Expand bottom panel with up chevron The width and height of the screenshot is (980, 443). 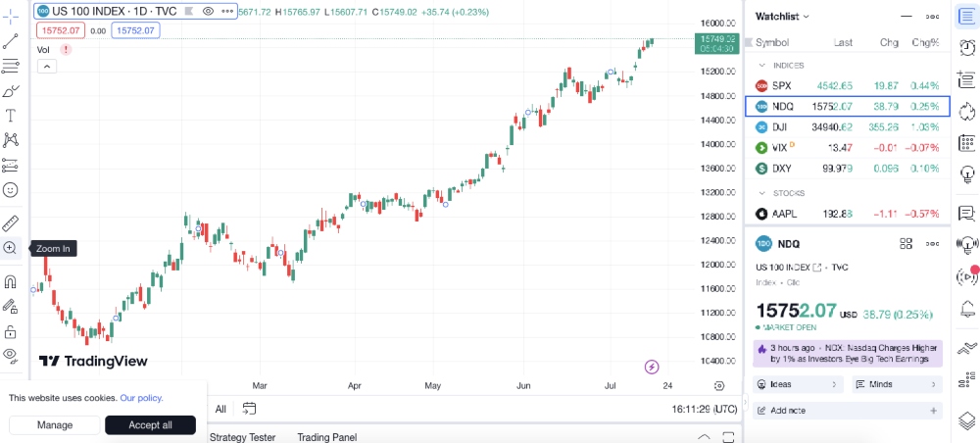[x=704, y=436]
